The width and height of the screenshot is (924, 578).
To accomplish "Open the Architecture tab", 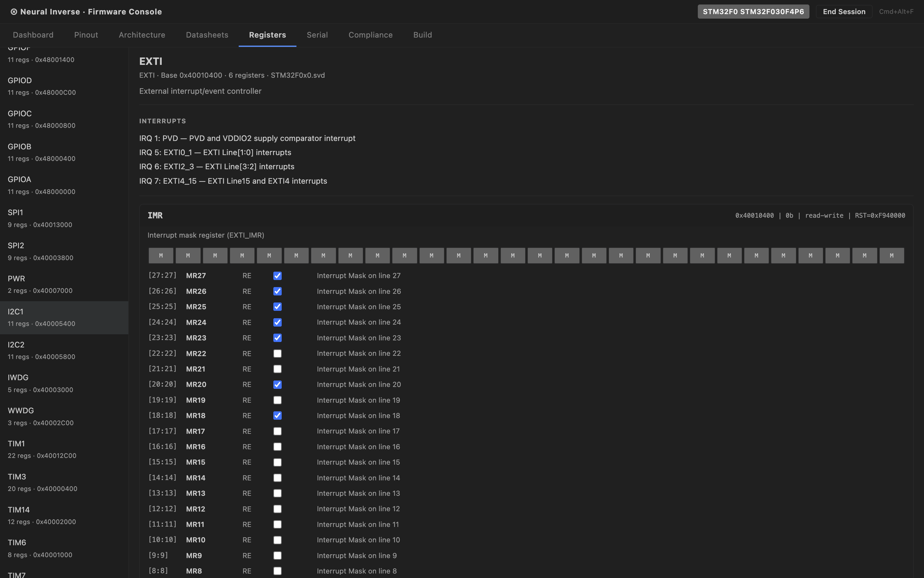I will point(142,35).
